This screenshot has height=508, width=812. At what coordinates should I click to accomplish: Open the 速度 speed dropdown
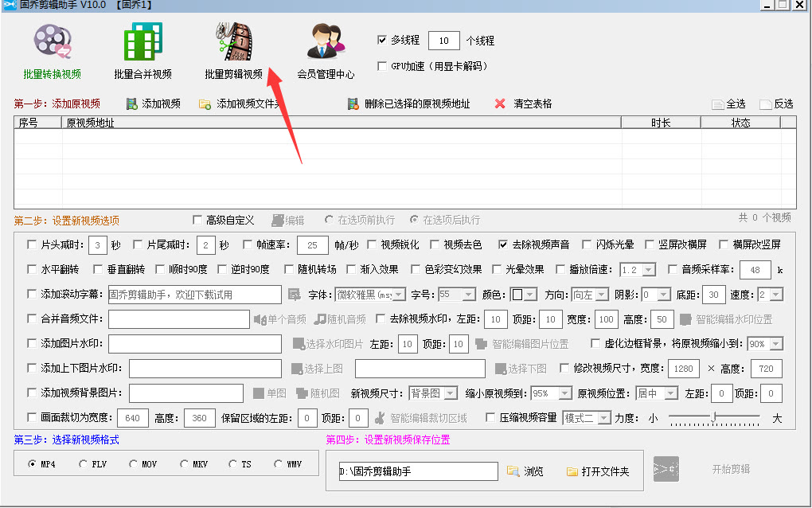click(x=776, y=295)
